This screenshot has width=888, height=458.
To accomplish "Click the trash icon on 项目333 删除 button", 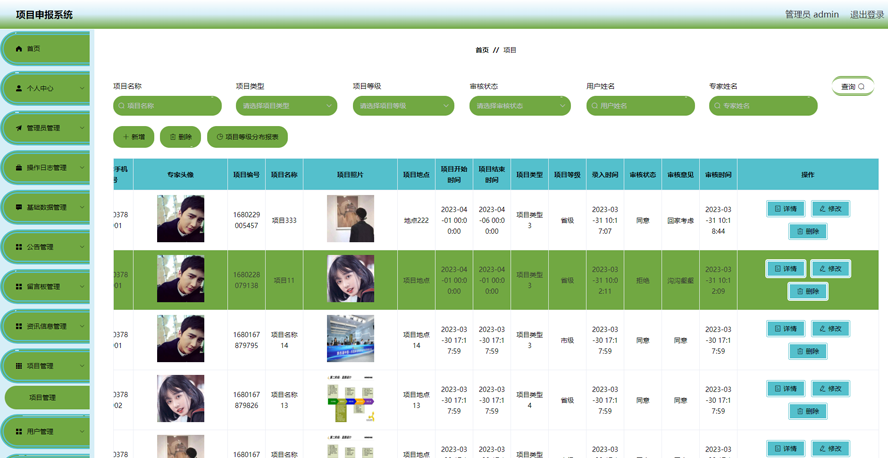I will (800, 232).
